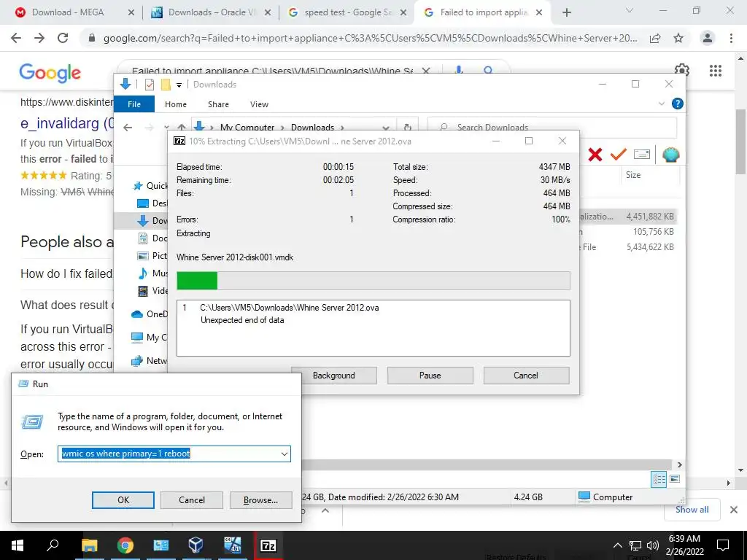747x560 pixels.
Task: Click the orange checkmark icon
Action: pos(619,155)
